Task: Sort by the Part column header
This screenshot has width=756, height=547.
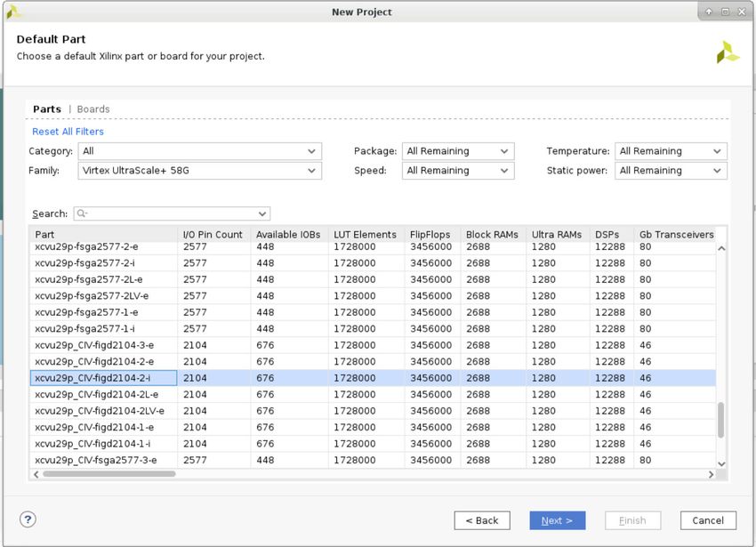Action: (x=103, y=235)
